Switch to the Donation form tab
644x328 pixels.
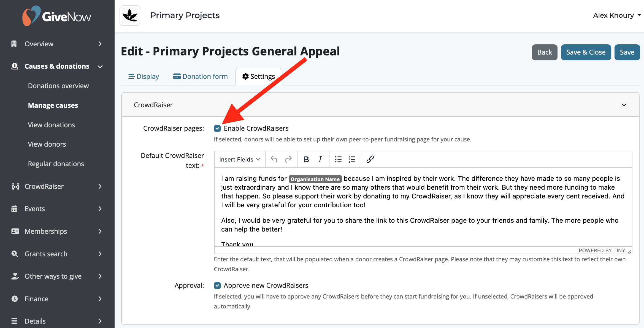pos(201,76)
